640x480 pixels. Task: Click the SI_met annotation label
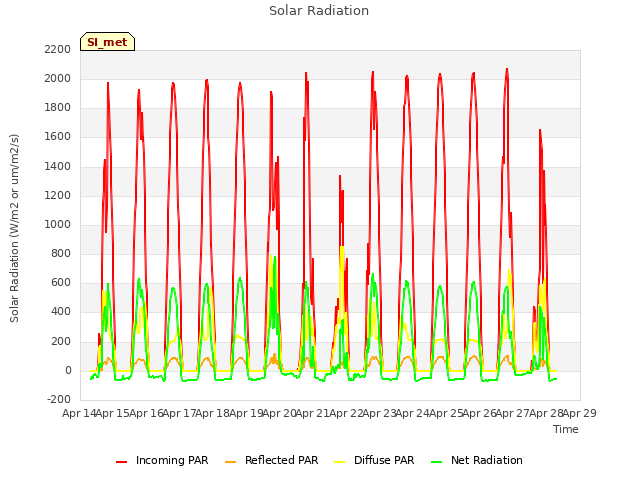tap(107, 42)
